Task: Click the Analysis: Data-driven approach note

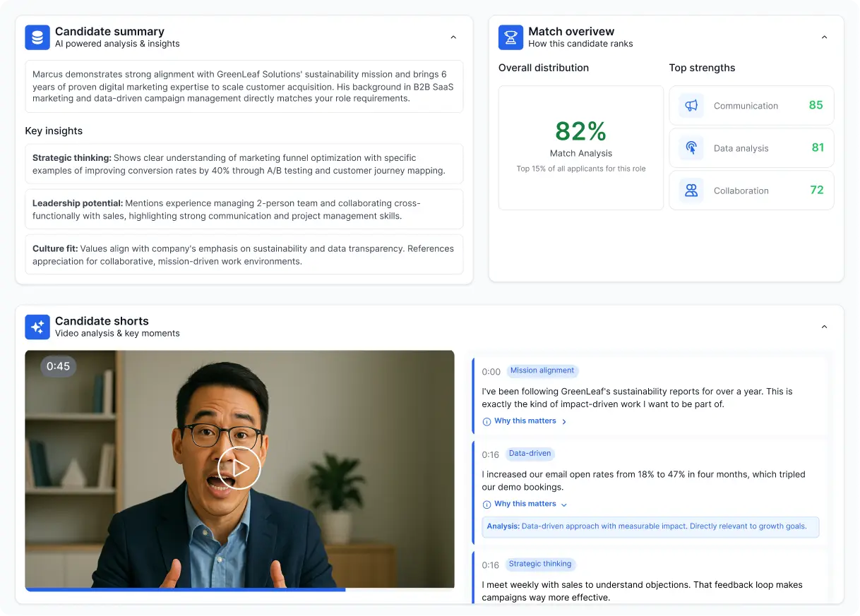Action: (x=650, y=526)
